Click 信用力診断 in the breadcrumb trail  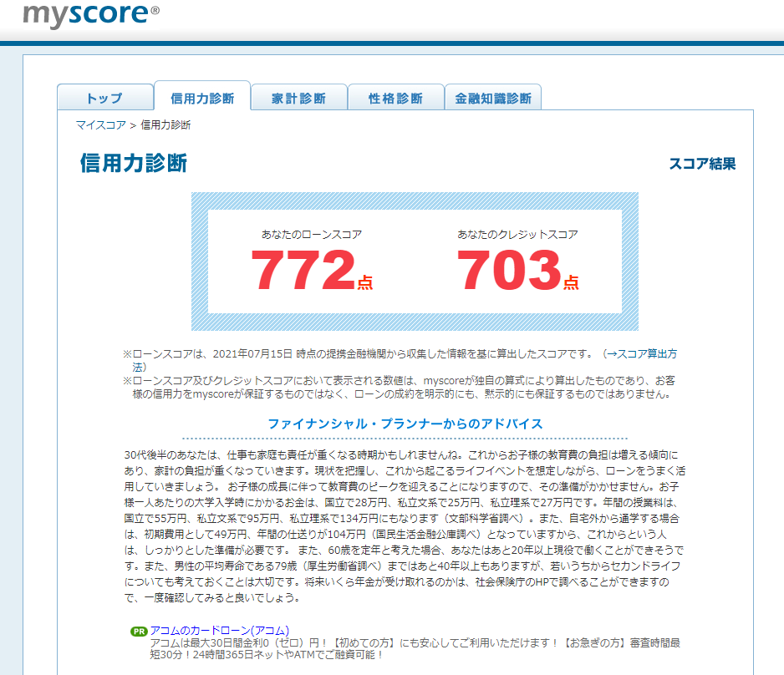[165, 125]
